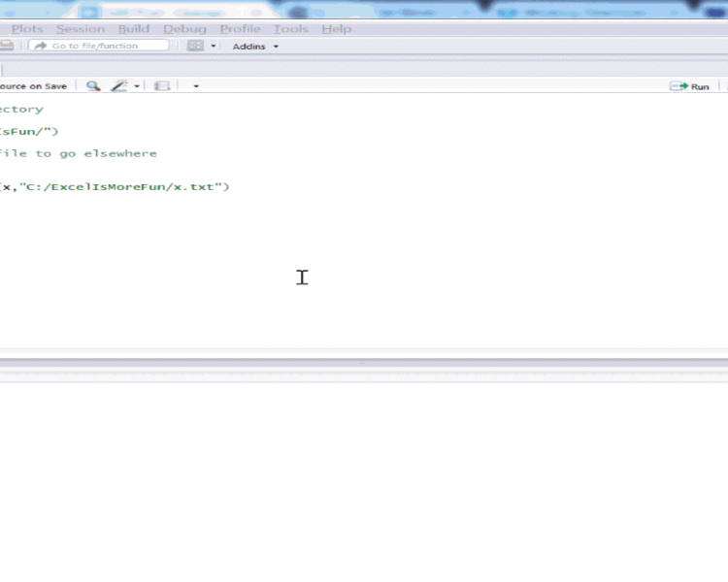The width and height of the screenshot is (728, 582).
Task: Open the Debug menu
Action: (x=184, y=29)
